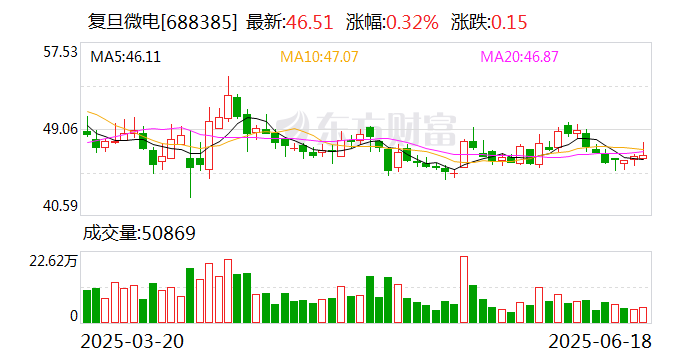Image resolution: width=688 pixels, height=360 pixels.
Task: Click the 成交量:50869 volume label
Action: (x=139, y=233)
